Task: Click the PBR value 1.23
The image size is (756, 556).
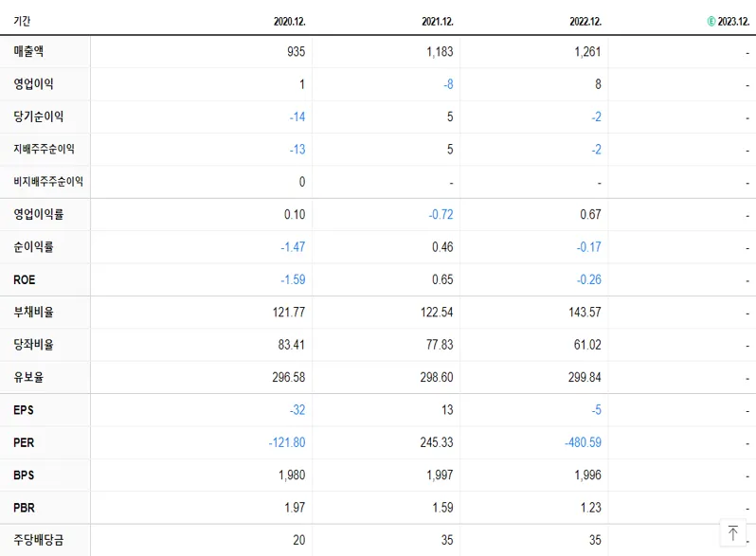Action: pos(591,508)
